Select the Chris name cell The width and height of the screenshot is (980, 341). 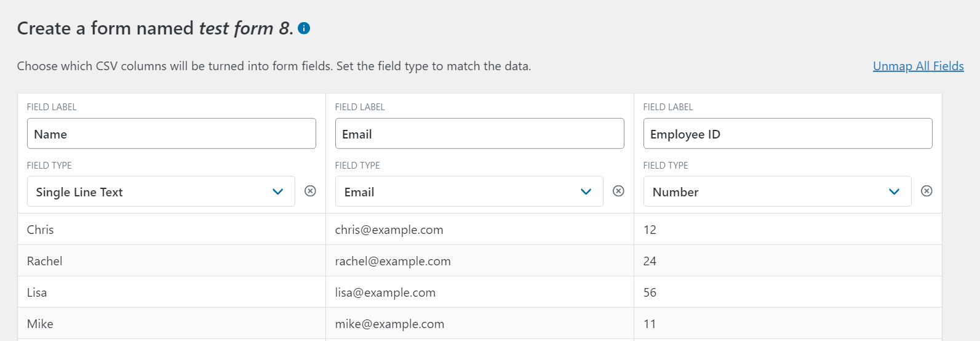point(41,230)
